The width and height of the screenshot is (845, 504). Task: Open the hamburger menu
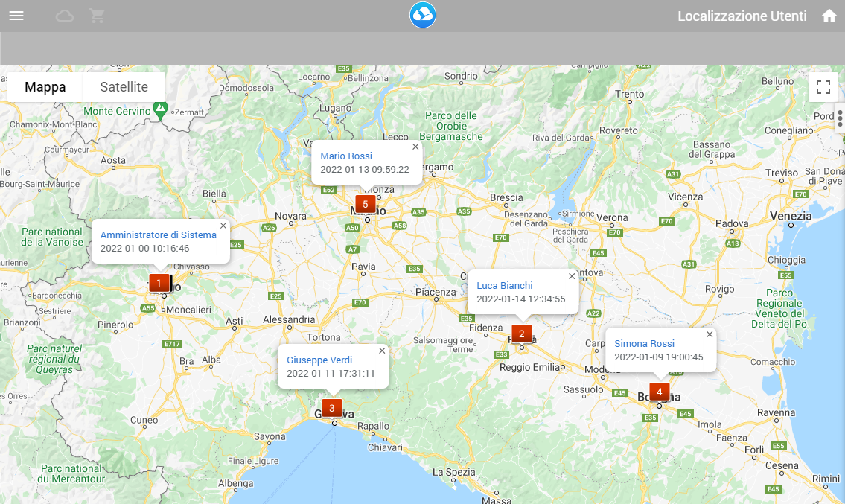coord(16,16)
